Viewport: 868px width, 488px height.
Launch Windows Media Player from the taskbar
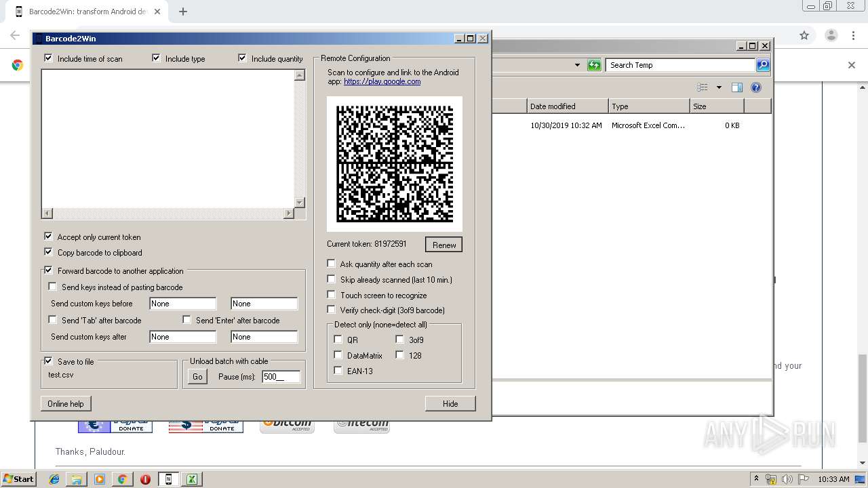[100, 479]
